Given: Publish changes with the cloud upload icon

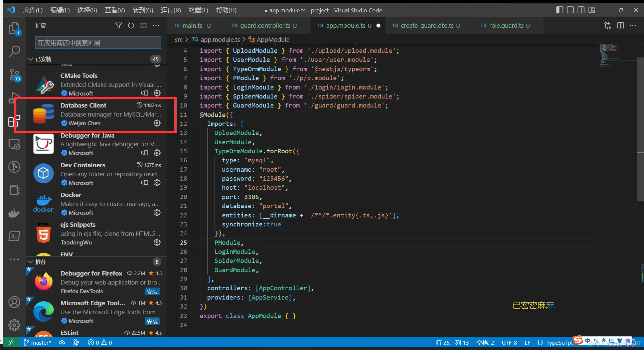Looking at the screenshot, I should [x=62, y=342].
